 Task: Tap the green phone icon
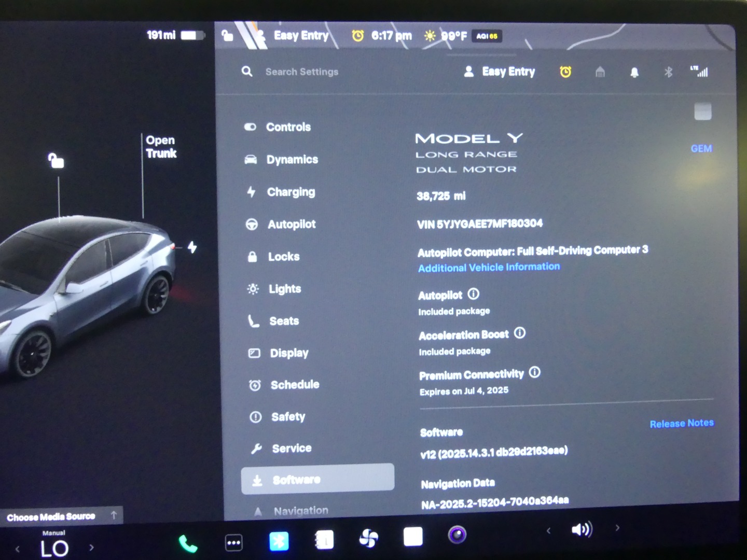(x=187, y=543)
